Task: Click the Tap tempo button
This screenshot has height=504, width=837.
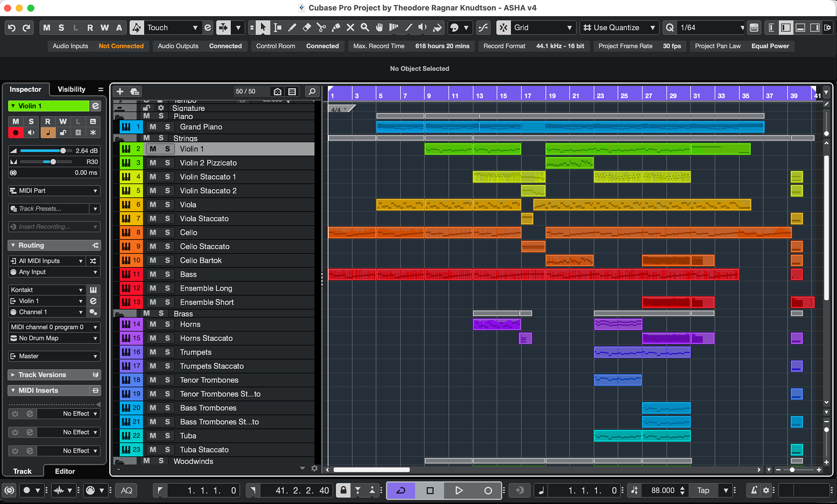Action: pos(703,490)
